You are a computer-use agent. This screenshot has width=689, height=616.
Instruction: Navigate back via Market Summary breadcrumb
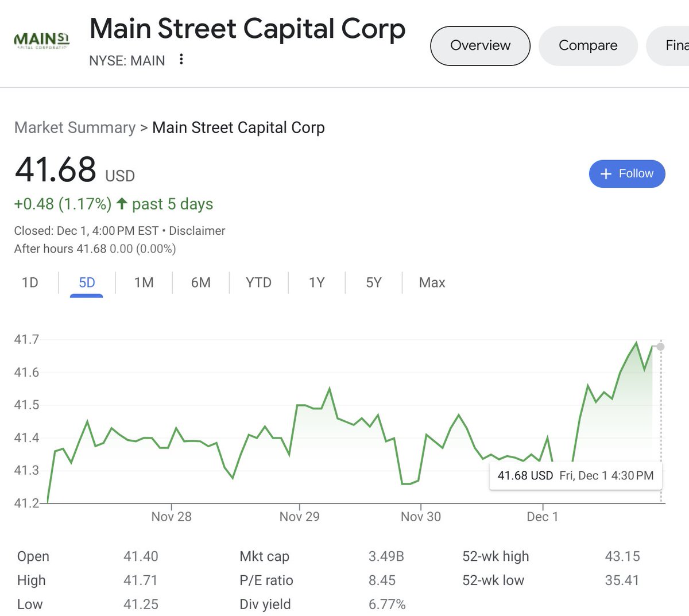[75, 127]
